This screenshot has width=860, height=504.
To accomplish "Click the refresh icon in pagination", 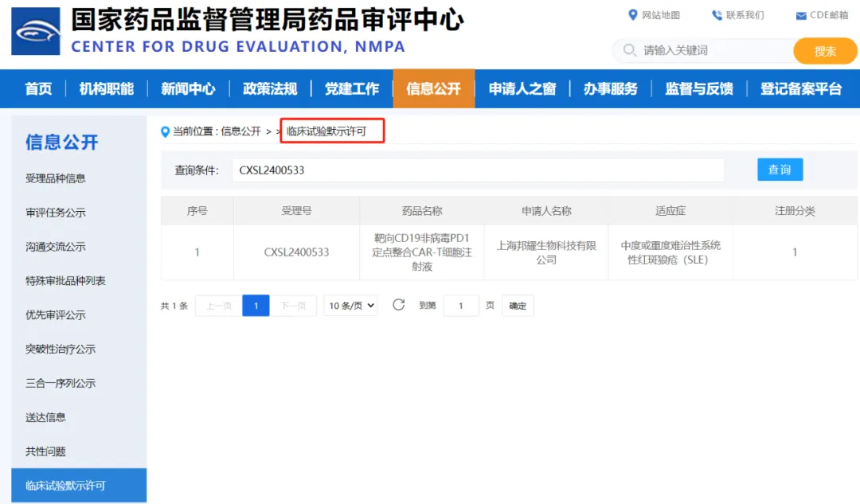I will (399, 305).
